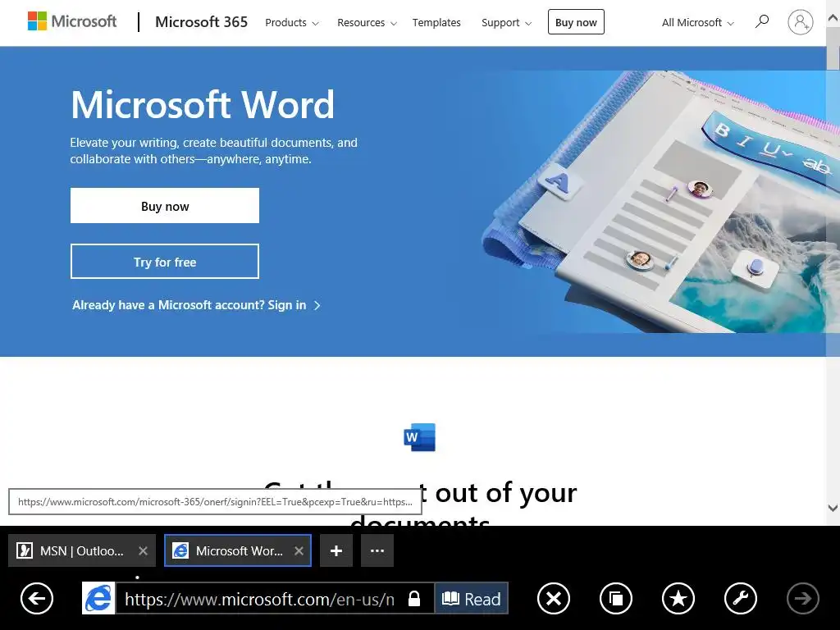Click the white Buy now hero button
This screenshot has width=840, height=630.
pos(164,206)
